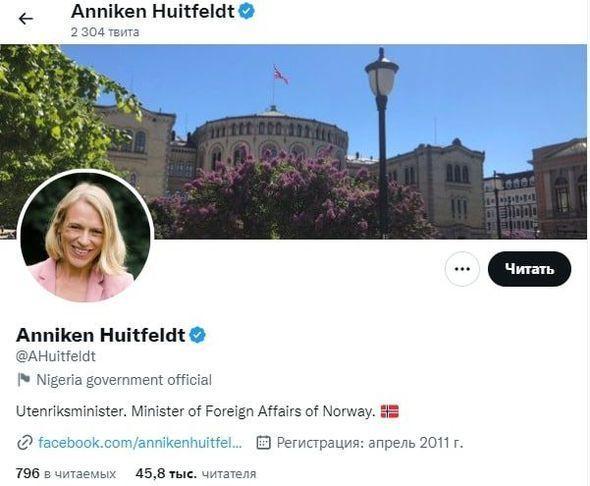Open the profile avatar photo
This screenshot has width=590, height=486.
(85, 236)
